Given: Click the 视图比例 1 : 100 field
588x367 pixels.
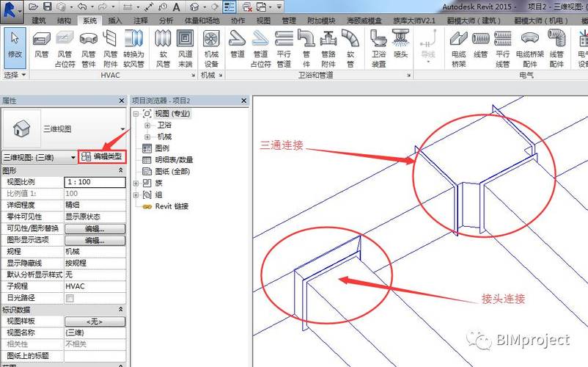Looking at the screenshot, I should (95, 182).
